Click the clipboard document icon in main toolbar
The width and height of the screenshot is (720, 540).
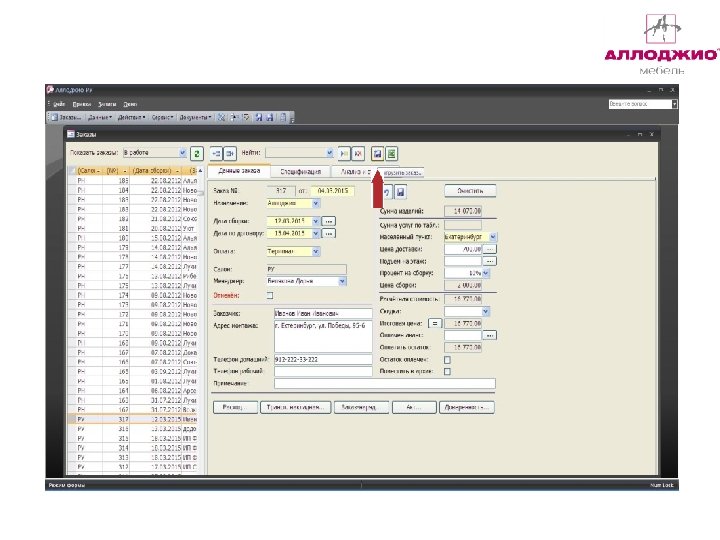[x=283, y=118]
